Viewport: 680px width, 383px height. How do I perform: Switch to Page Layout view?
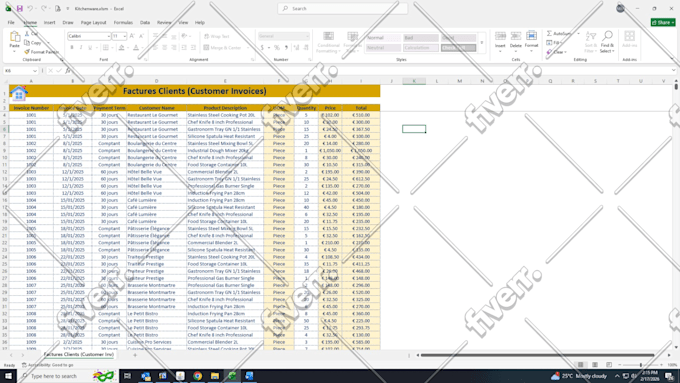[x=595, y=365]
